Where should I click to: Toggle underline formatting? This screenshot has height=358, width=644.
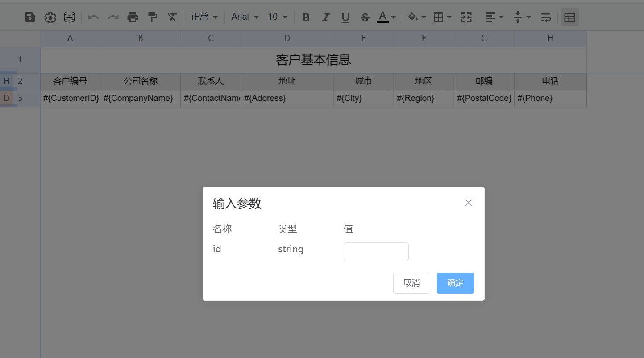click(345, 17)
